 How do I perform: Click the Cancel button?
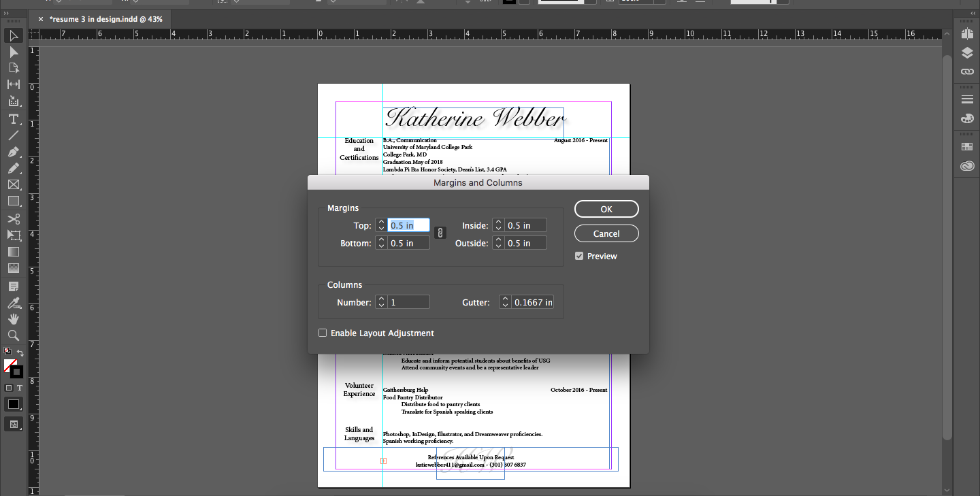(x=606, y=233)
